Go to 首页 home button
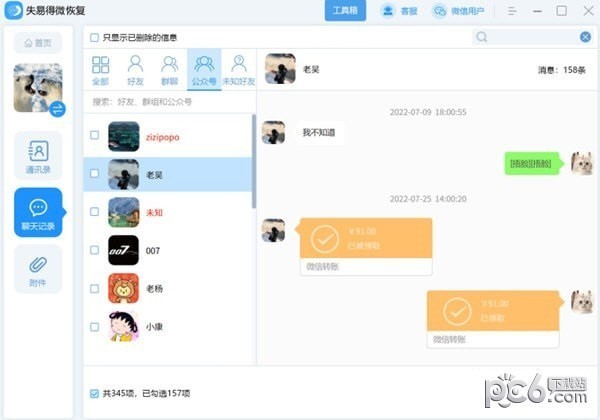This screenshot has height=420, width=600. (x=38, y=43)
